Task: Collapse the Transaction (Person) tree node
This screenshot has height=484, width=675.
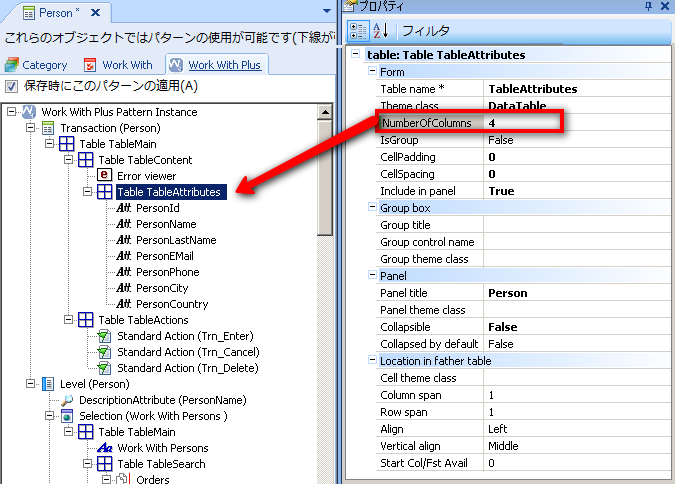Action: [31, 128]
